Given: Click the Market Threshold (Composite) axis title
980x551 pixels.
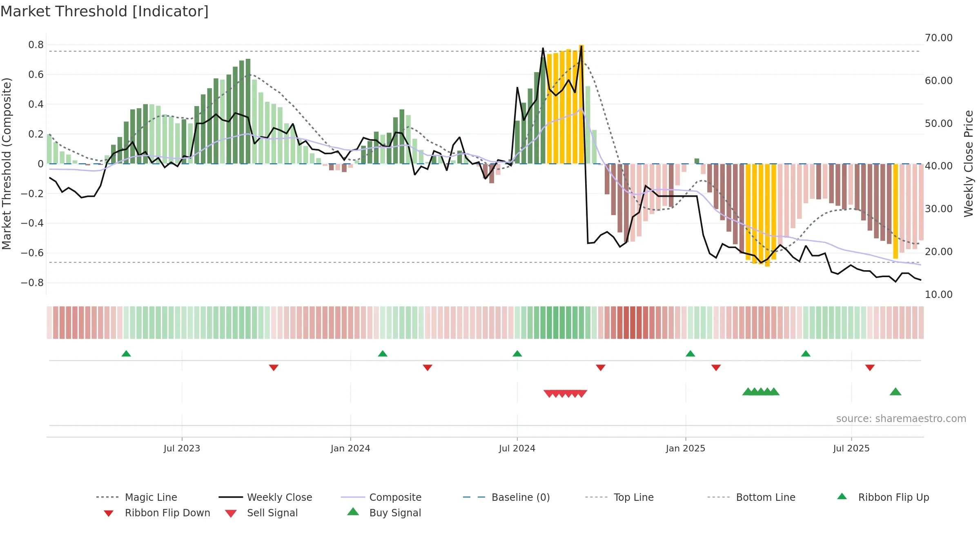Looking at the screenshot, I should (x=7, y=163).
